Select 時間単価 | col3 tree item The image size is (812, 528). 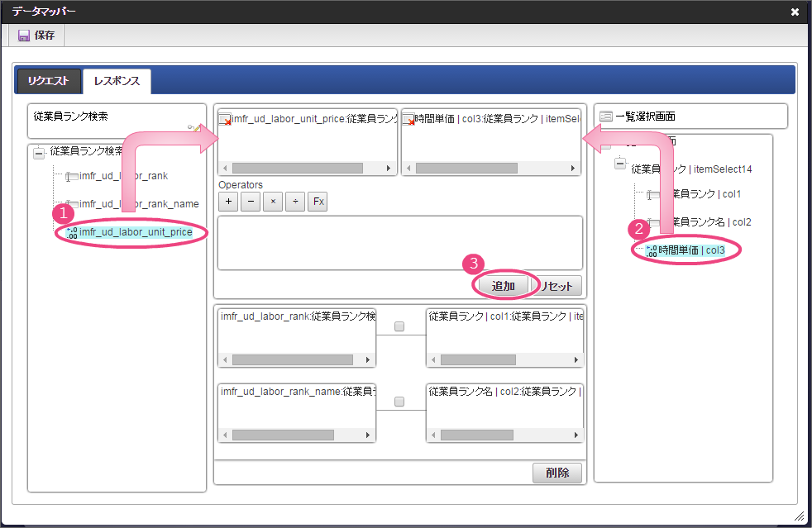691,250
